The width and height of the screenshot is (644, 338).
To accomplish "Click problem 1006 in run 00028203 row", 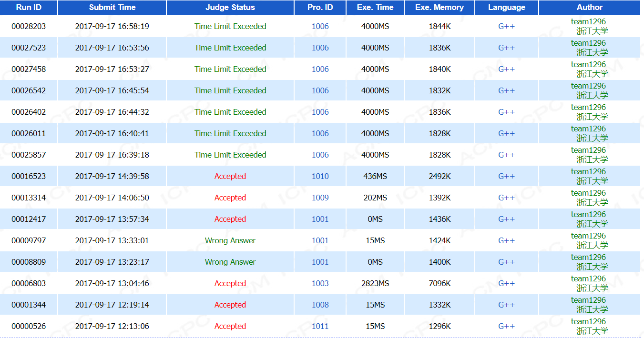I will click(320, 26).
